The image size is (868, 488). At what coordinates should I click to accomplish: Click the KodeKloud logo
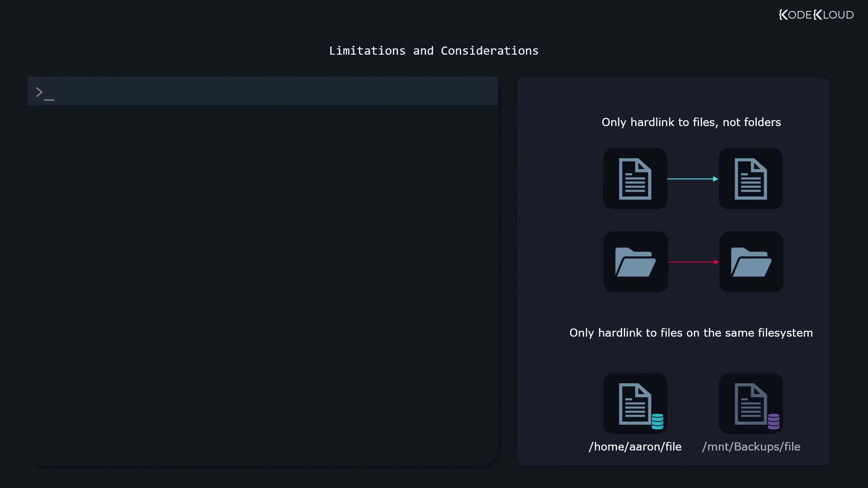coord(816,15)
